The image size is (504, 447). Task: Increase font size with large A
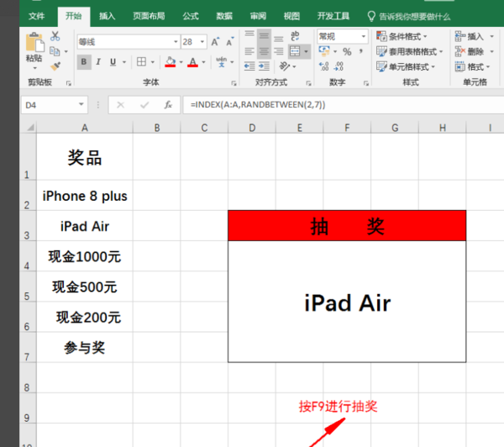point(215,42)
